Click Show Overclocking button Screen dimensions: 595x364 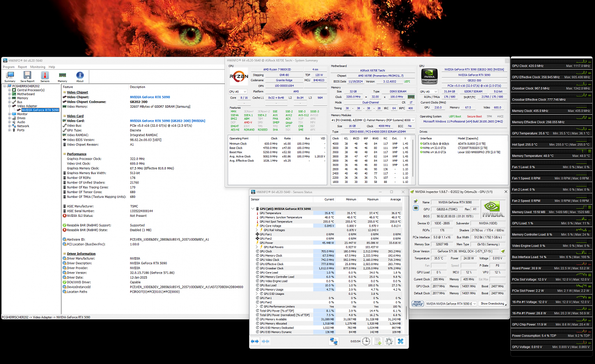[x=493, y=304]
